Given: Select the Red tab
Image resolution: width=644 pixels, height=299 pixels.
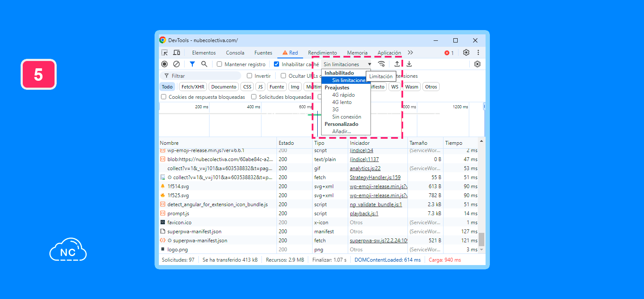Looking at the screenshot, I should [290, 53].
